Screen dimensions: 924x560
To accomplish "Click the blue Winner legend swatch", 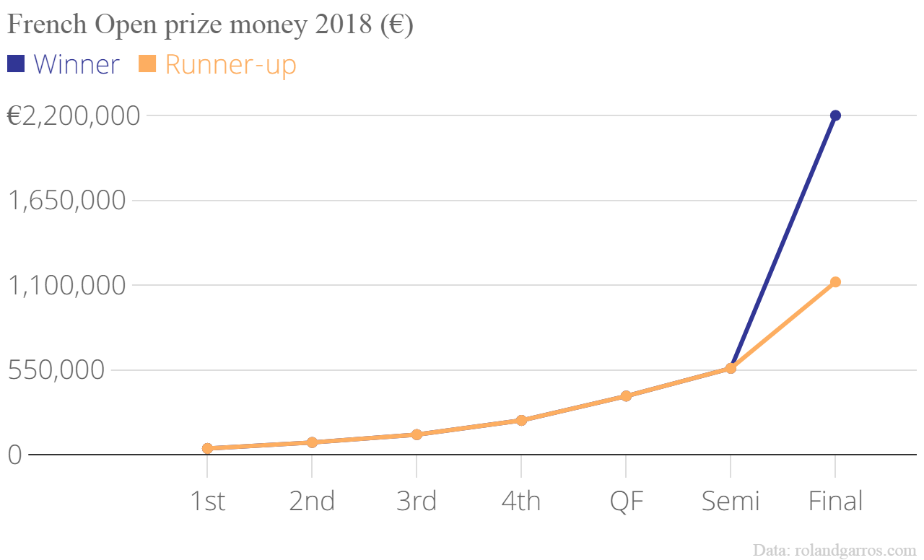I will [x=16, y=64].
